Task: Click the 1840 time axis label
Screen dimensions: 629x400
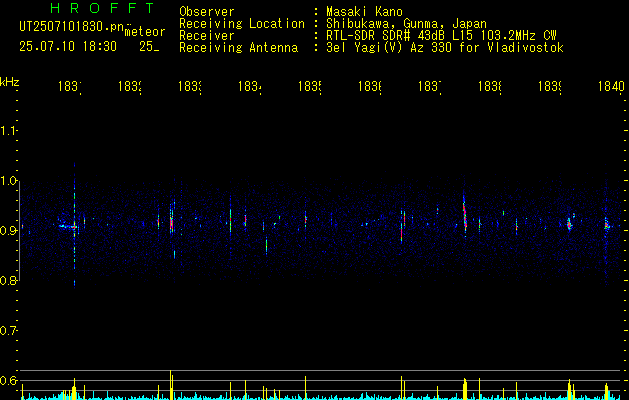Action: (x=611, y=87)
